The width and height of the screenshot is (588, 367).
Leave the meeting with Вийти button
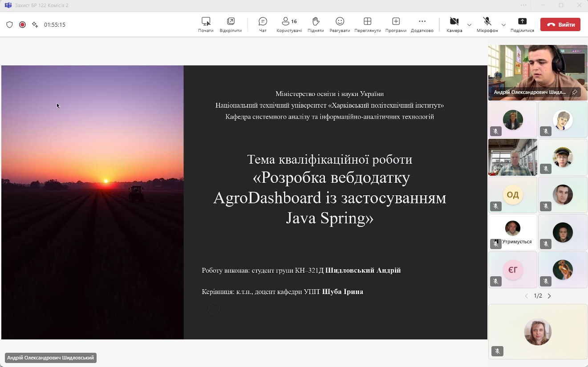point(560,24)
